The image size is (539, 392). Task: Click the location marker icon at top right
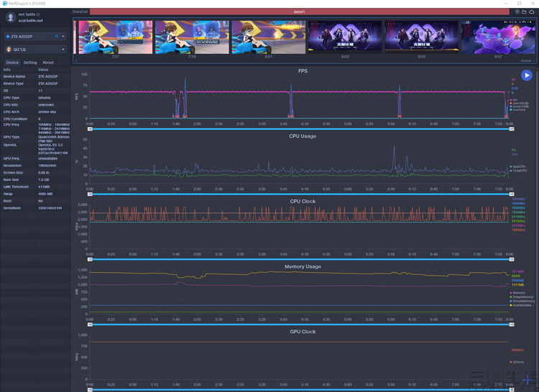[517, 11]
